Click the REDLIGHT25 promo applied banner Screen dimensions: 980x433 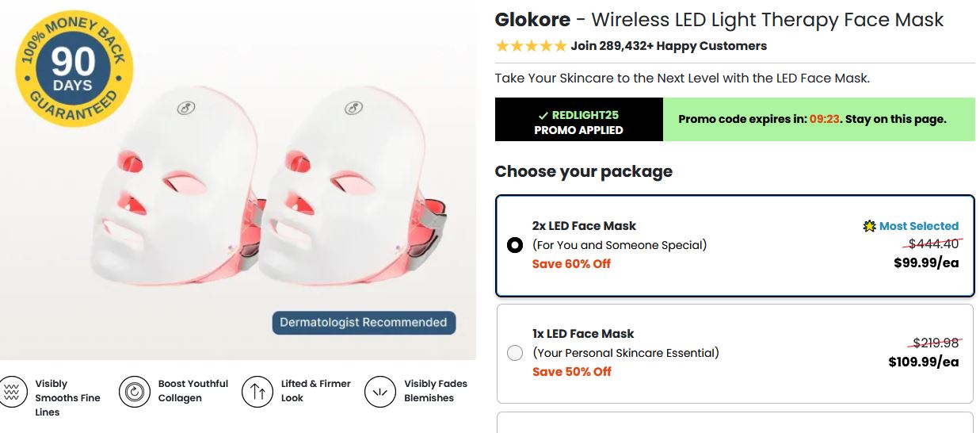pyautogui.click(x=578, y=120)
